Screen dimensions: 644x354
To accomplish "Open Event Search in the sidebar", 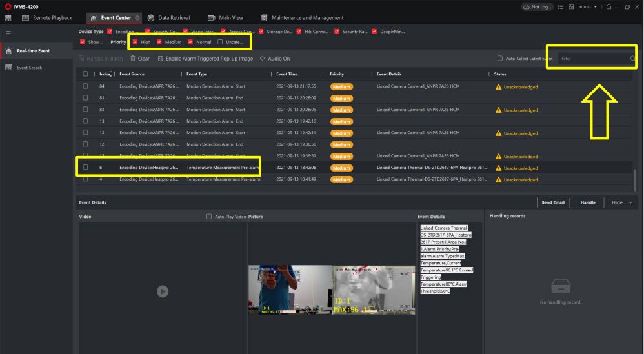I will pos(29,68).
